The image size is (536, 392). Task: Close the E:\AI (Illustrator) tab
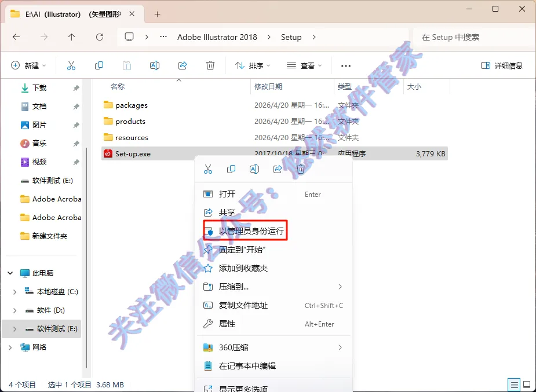coord(132,14)
